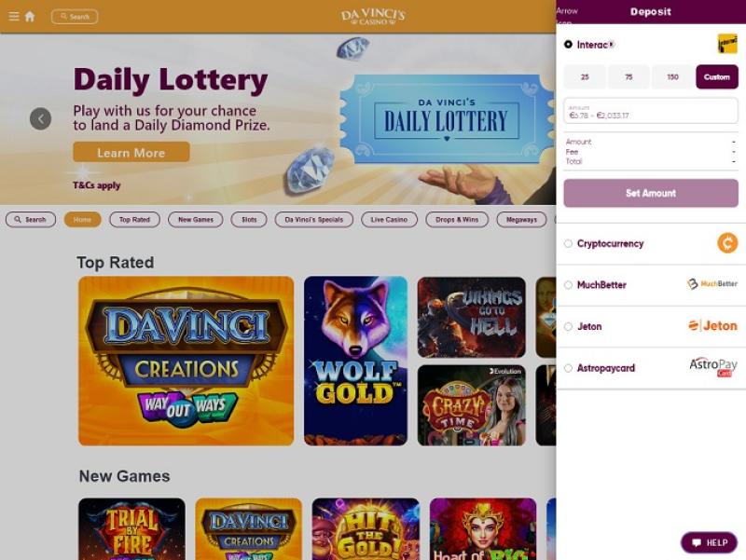Select the Jeton payment method
This screenshot has height=560, width=746.
tap(651, 326)
